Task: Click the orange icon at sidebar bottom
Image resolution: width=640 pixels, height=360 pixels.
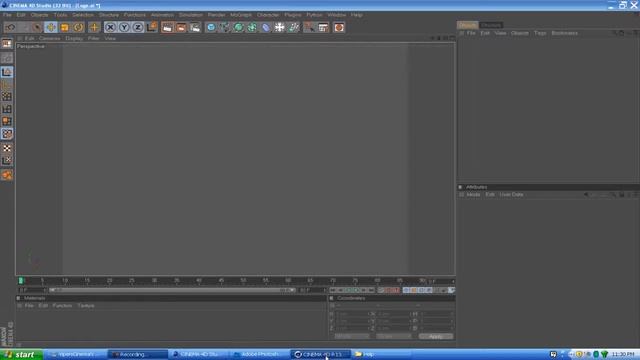Action: coord(7,175)
